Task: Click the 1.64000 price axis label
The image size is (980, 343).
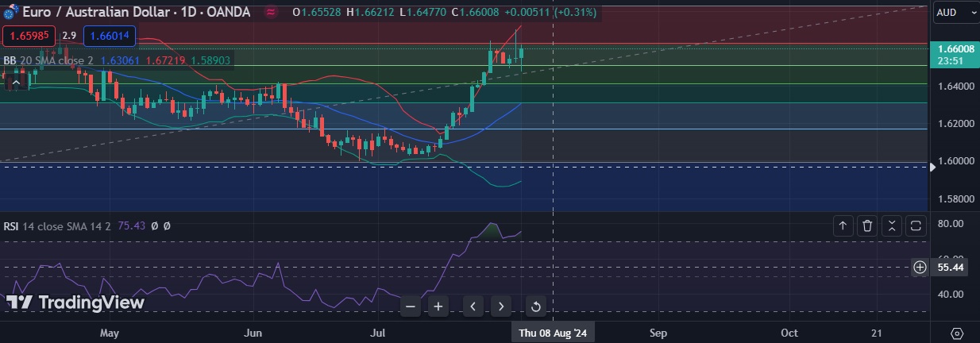Action: pos(955,86)
